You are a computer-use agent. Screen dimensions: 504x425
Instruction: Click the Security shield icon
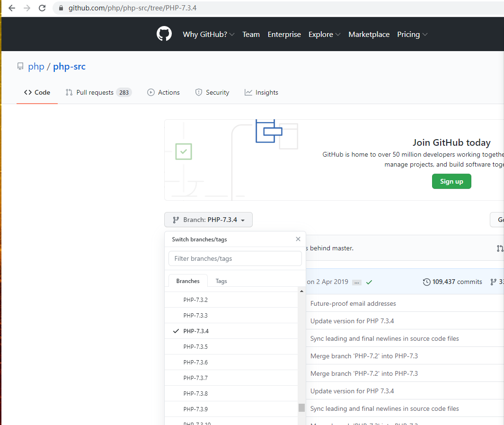[198, 92]
